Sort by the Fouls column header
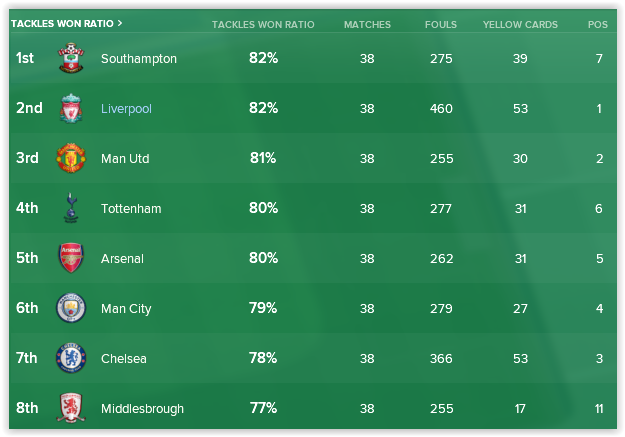Screen dimensions: 625x437 click(x=441, y=24)
